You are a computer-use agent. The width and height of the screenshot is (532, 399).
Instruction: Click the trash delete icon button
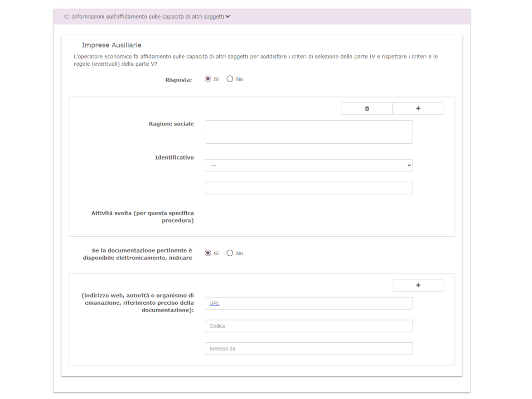click(x=367, y=108)
